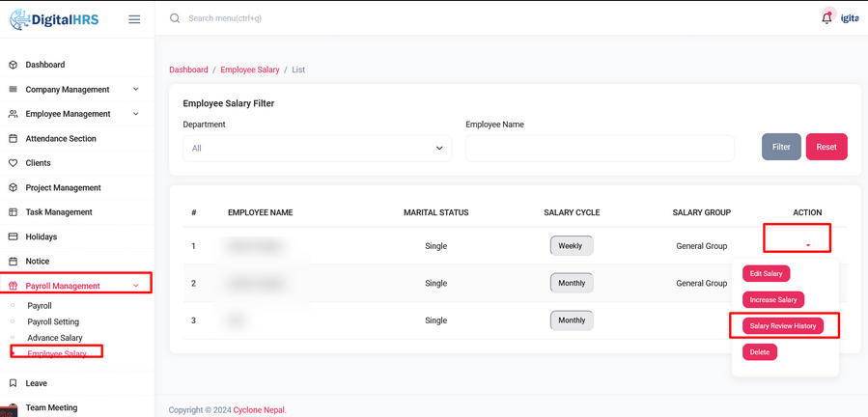Click the Attendance Section calendar icon
868x417 pixels.
point(14,139)
